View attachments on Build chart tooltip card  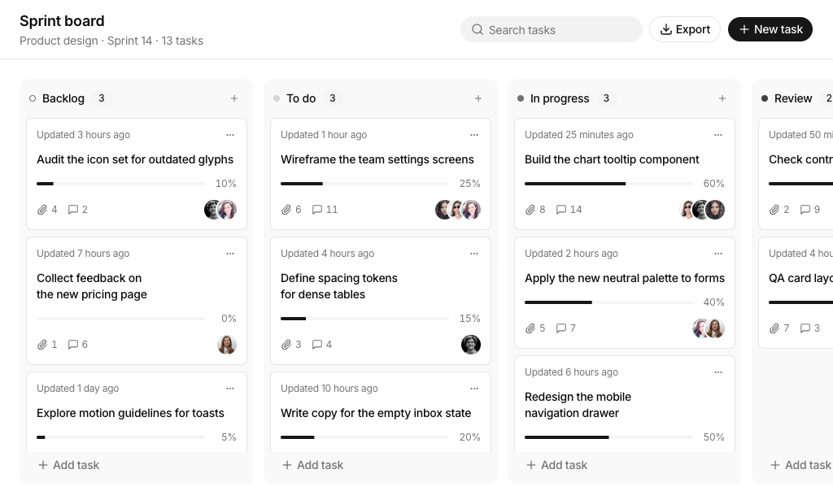click(535, 210)
